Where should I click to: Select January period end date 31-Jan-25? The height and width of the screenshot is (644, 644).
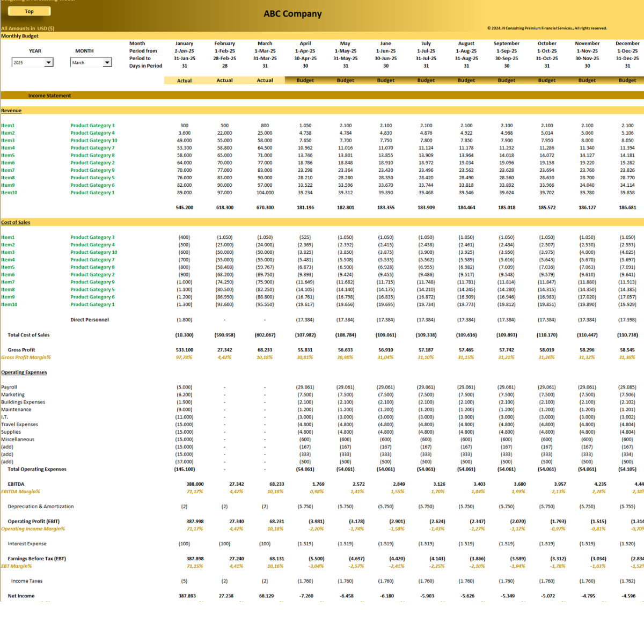185,58
